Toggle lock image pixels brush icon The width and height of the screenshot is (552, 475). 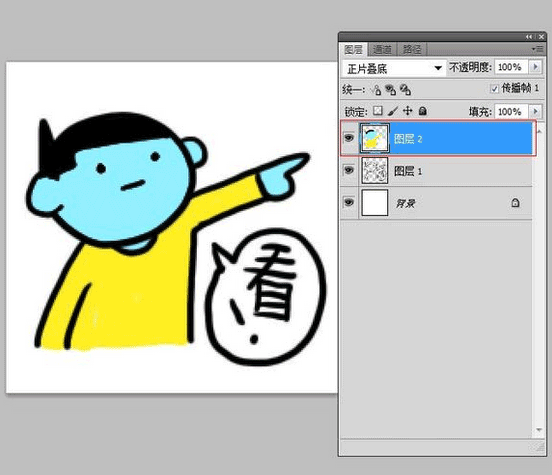[x=393, y=111]
